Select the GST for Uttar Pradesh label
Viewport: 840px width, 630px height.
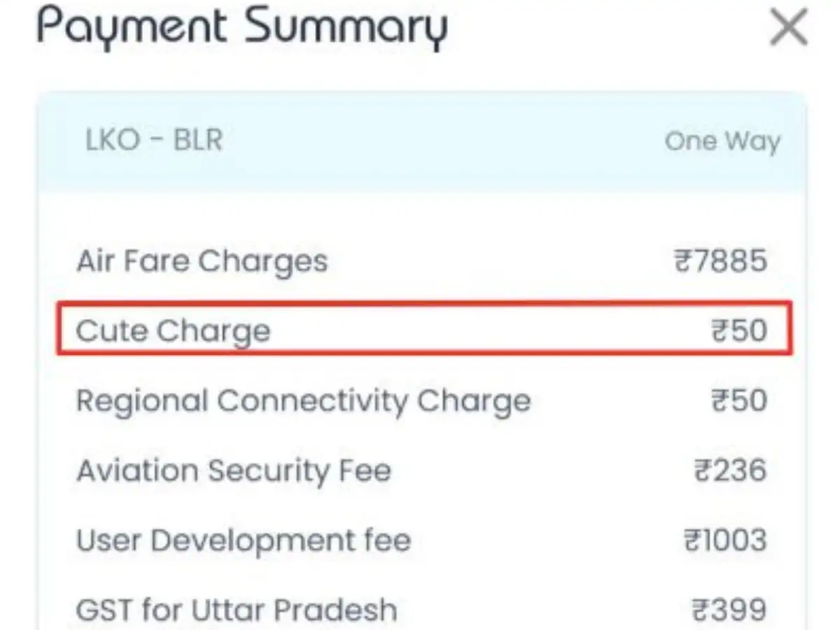[x=237, y=610]
